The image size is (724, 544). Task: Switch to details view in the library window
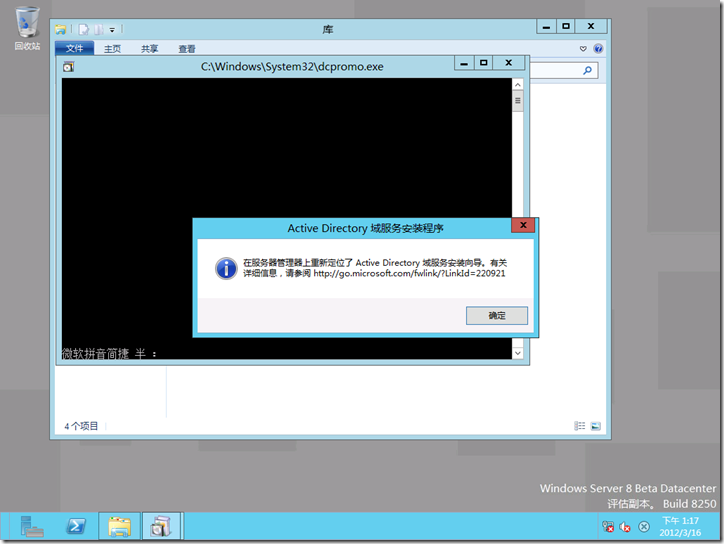(579, 426)
